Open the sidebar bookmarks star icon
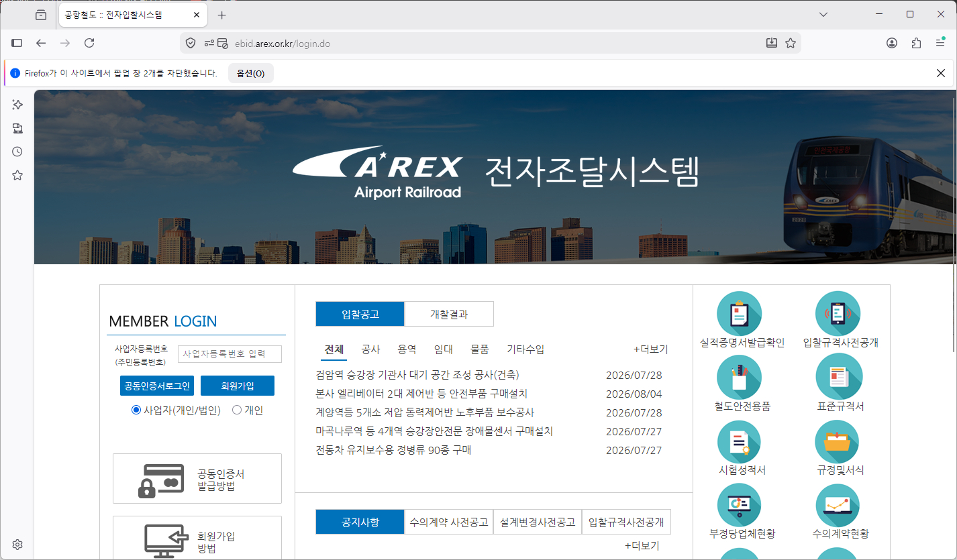This screenshot has height=560, width=957. coord(17,175)
